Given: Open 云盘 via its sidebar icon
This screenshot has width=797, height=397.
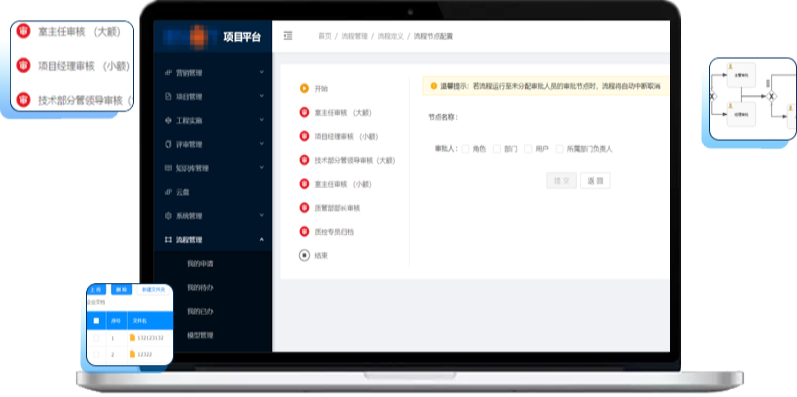Looking at the screenshot, I should pos(168,192).
